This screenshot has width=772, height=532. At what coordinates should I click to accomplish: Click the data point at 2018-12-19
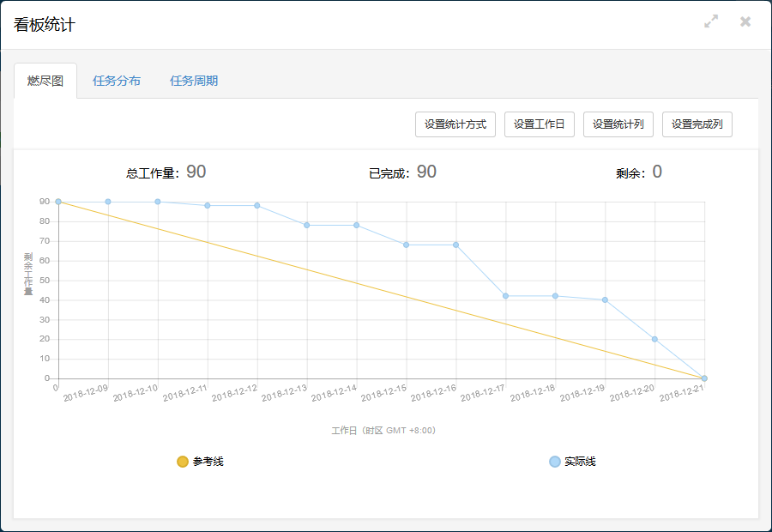click(605, 300)
